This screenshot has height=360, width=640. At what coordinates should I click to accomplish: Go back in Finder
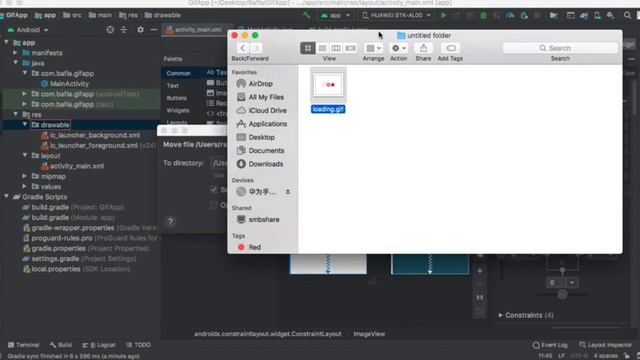click(x=242, y=48)
